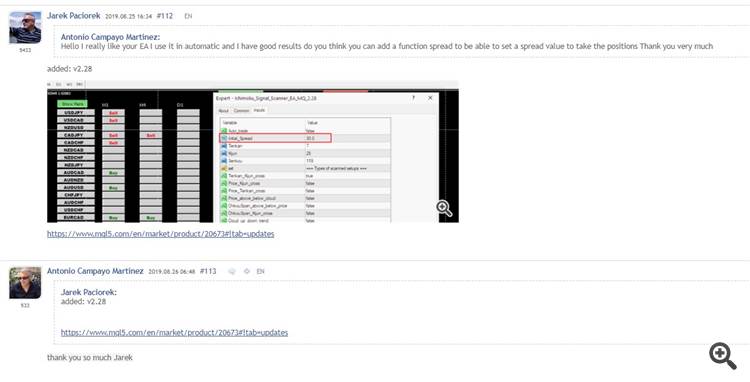The height and width of the screenshot is (382, 750).
Task: Click the text 'thank you so much Jarek'
Action: pos(90,358)
